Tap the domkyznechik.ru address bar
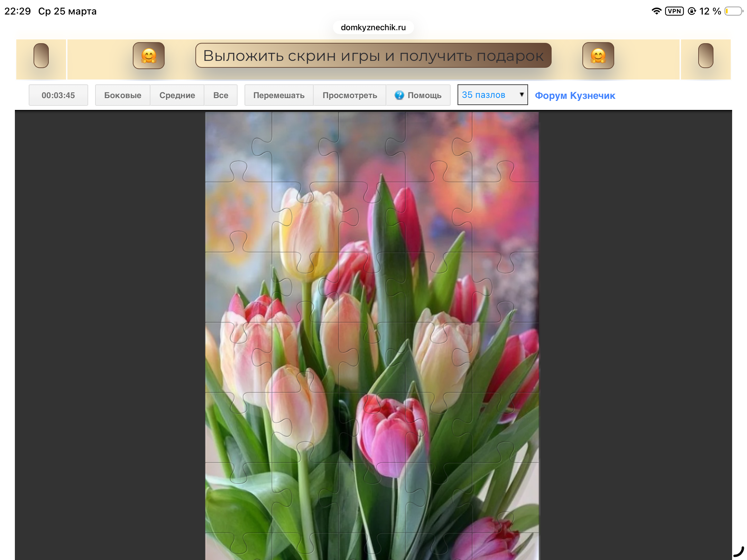Image resolution: width=747 pixels, height=560 pixels. click(373, 27)
